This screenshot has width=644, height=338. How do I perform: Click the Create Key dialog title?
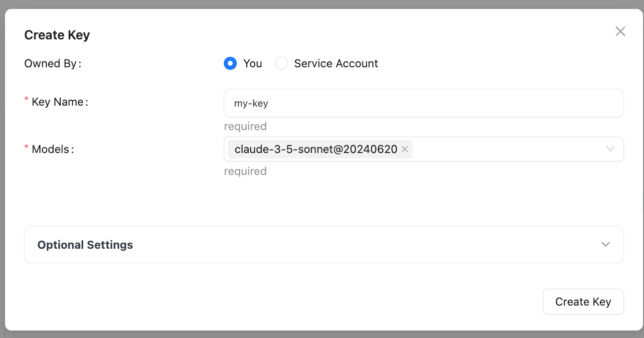tap(57, 35)
